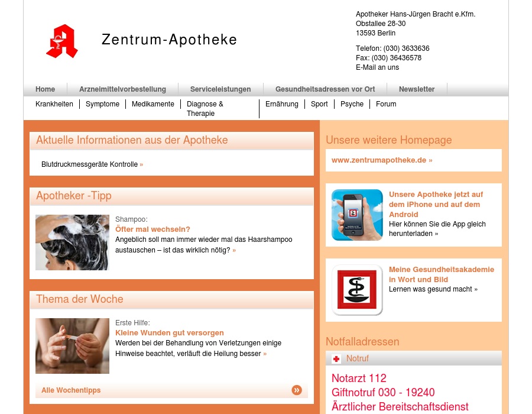532x414 pixels.
Task: Open Gesundheitsadressen vor Ort tab
Action: click(325, 89)
